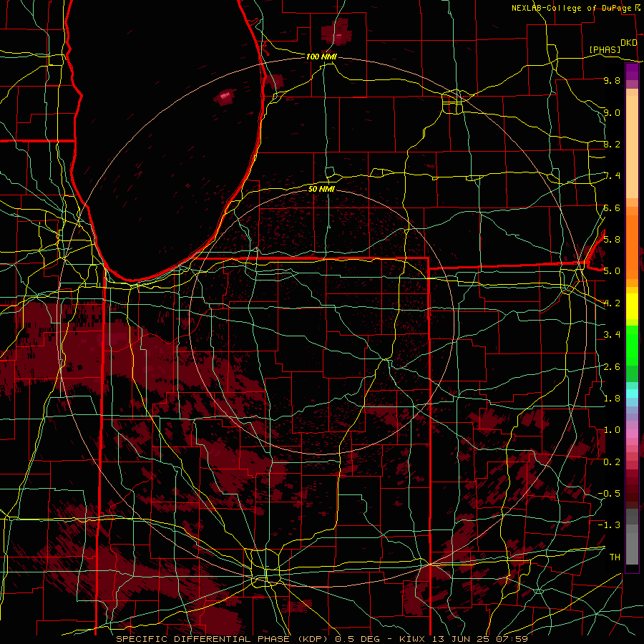Click the 8.2 scale value
Viewport: 644px width, 644px height.
[x=612, y=144]
